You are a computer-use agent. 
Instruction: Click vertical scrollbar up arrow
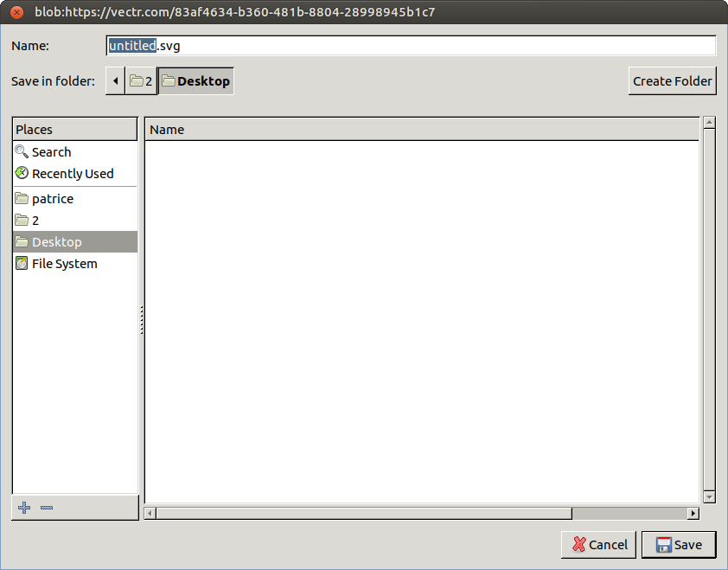pos(709,123)
